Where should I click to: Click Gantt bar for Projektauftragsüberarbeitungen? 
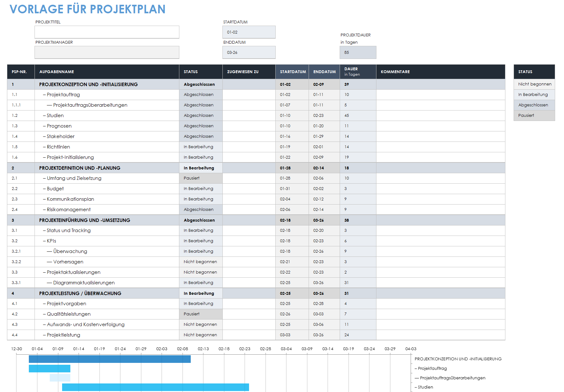click(60, 378)
